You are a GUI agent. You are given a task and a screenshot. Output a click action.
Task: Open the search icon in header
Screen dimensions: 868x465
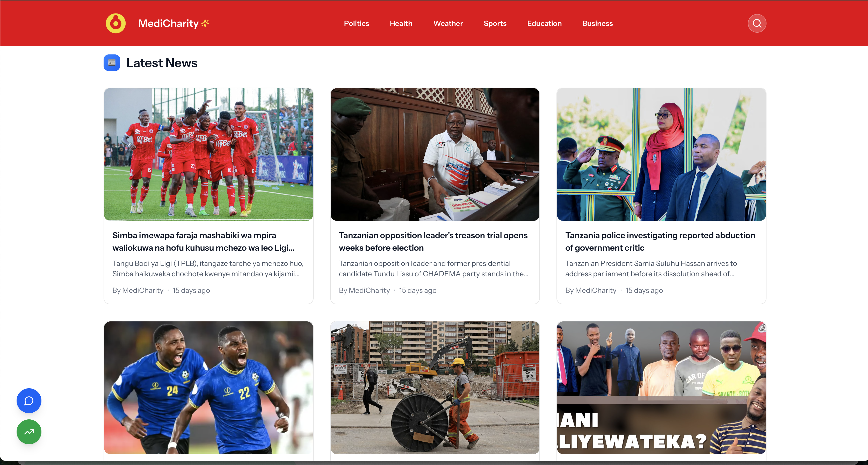tap(757, 23)
